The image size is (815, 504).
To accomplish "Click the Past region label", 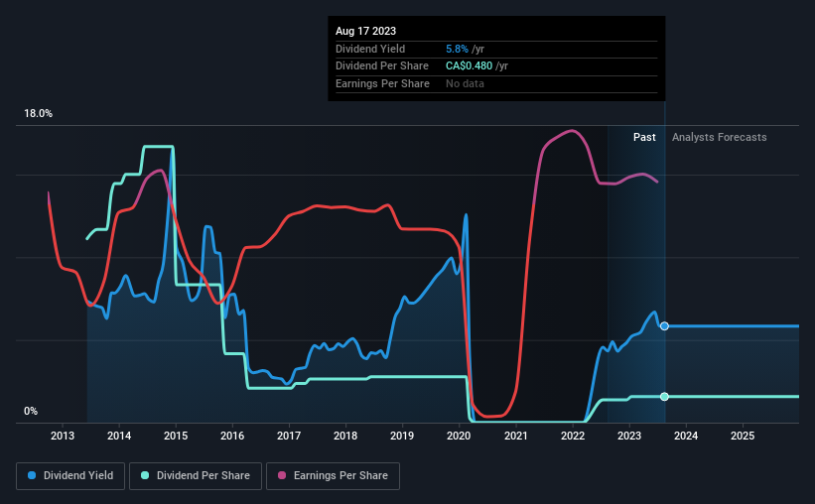I will (x=644, y=137).
